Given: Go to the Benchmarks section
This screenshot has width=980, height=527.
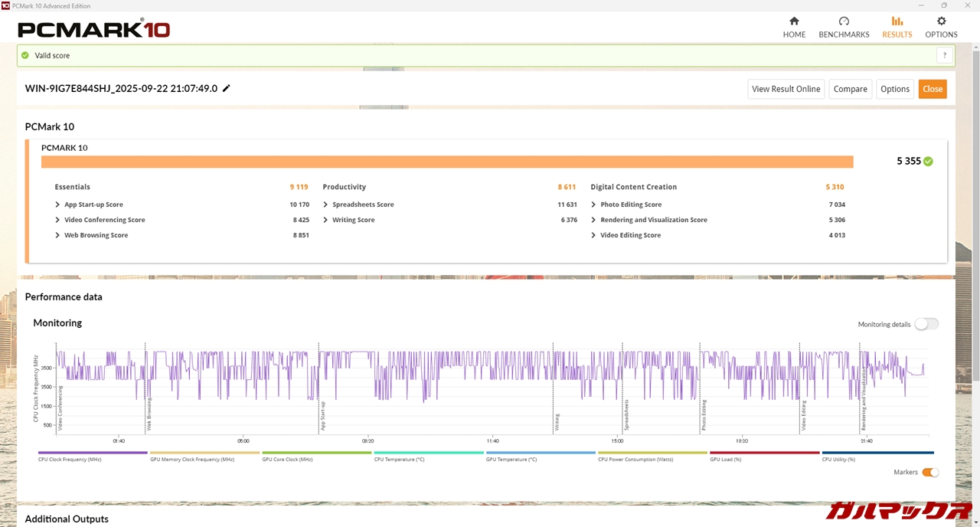Looking at the screenshot, I should (844, 28).
